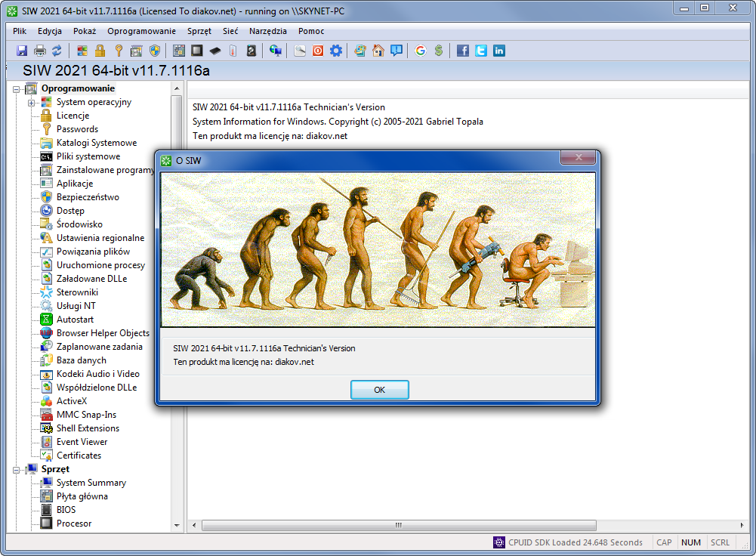Click the gold key Passwords toolbar icon
Image resolution: width=756 pixels, height=556 pixels.
point(119,51)
